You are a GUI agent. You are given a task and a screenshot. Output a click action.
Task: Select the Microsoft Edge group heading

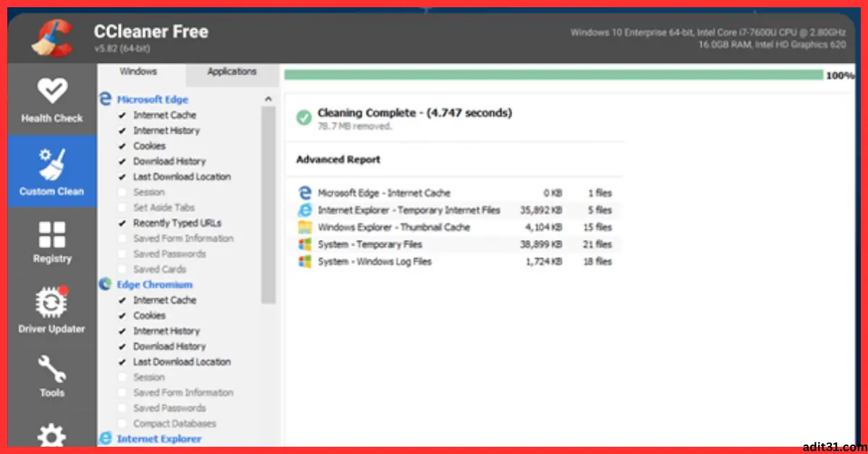(153, 100)
